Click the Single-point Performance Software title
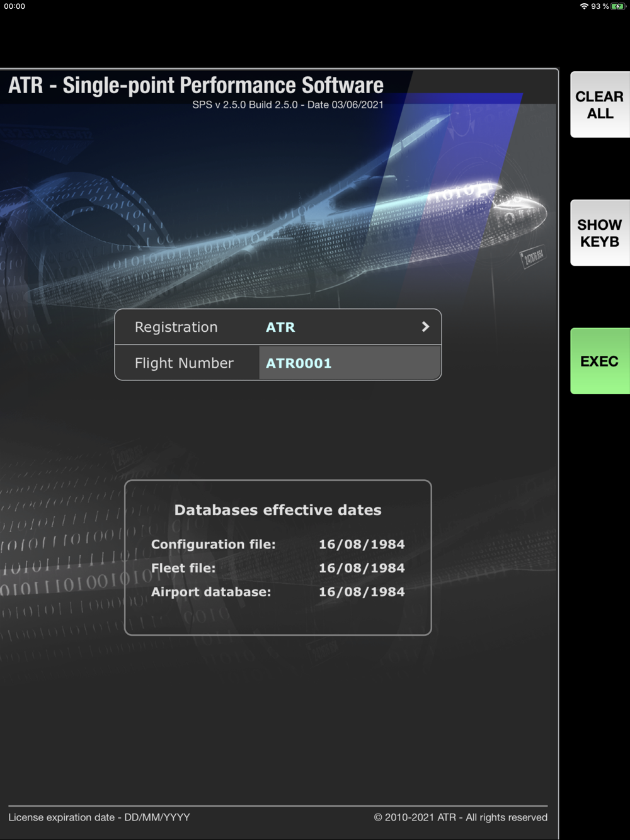This screenshot has height=840, width=630. click(196, 85)
